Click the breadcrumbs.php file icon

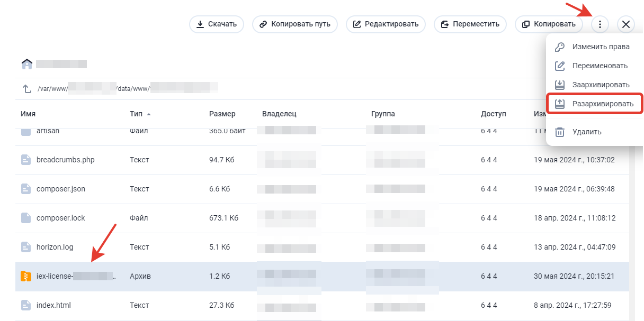click(26, 160)
